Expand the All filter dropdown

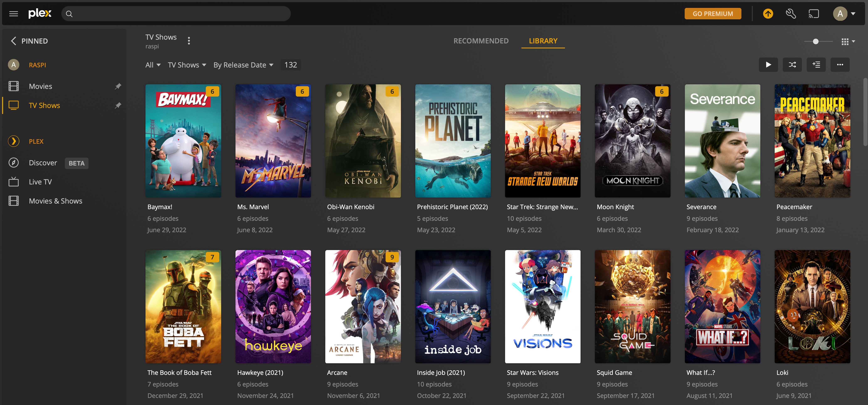153,65
